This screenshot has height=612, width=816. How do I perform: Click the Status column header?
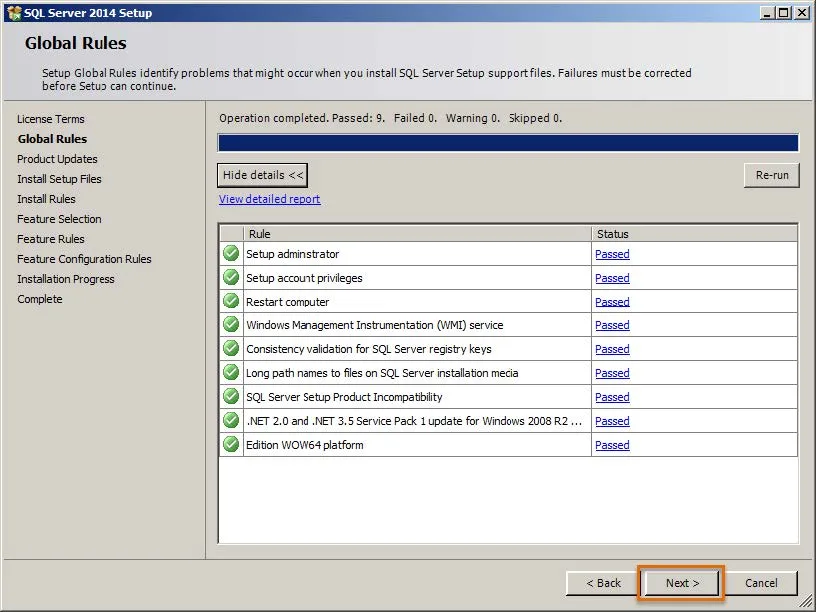(694, 234)
